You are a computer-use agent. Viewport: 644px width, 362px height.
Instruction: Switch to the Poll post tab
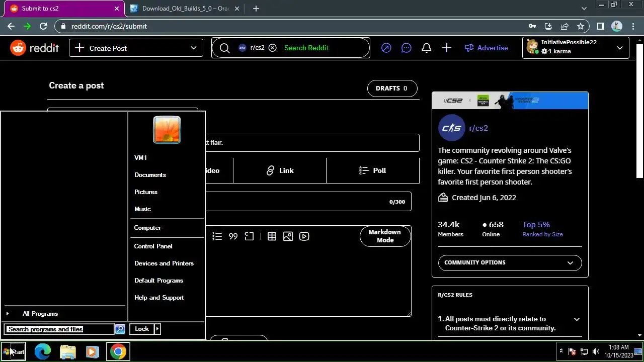pos(373,170)
